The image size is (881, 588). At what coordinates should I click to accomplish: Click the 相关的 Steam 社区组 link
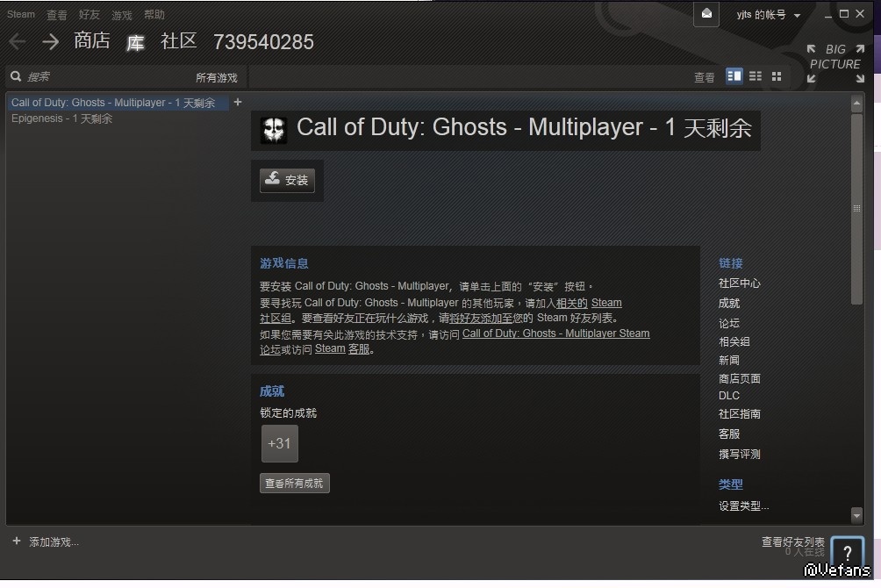click(x=588, y=303)
